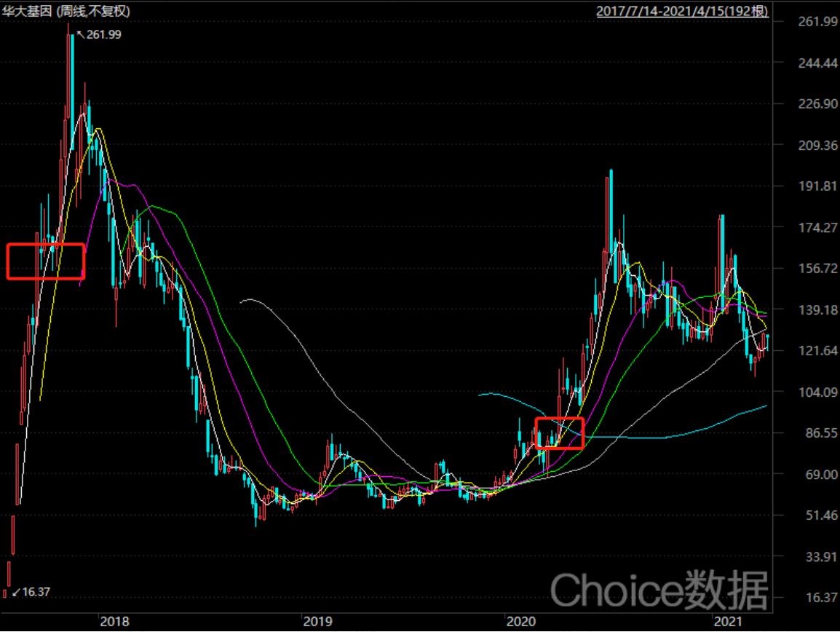Image resolution: width=840 pixels, height=632 pixels.
Task: Click the cyan long-term moving average line end
Action: click(766, 406)
